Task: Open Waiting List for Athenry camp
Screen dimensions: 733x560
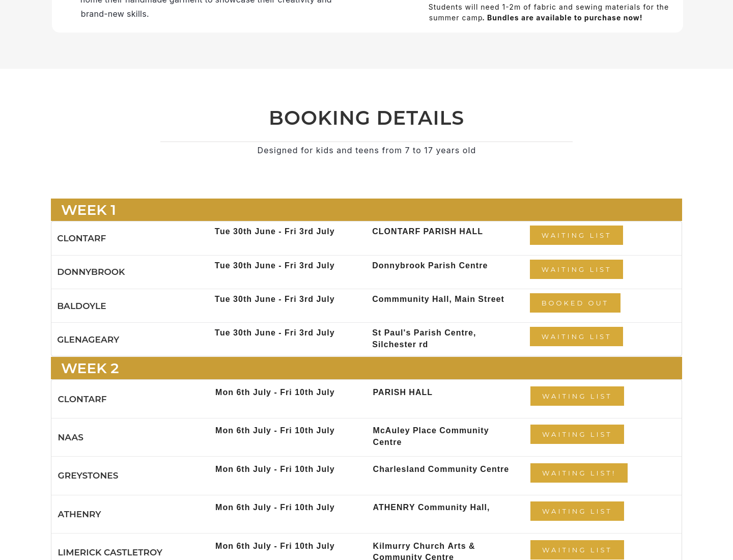Action: pos(577,511)
